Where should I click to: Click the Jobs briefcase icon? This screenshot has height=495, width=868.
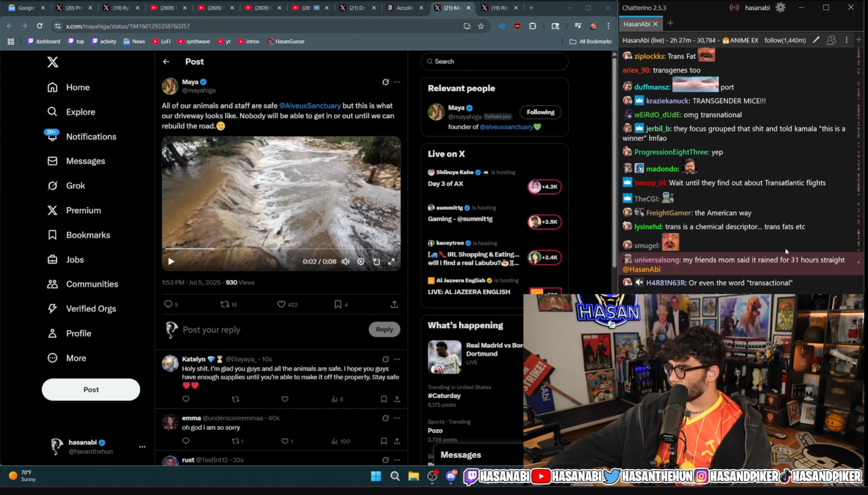point(52,260)
